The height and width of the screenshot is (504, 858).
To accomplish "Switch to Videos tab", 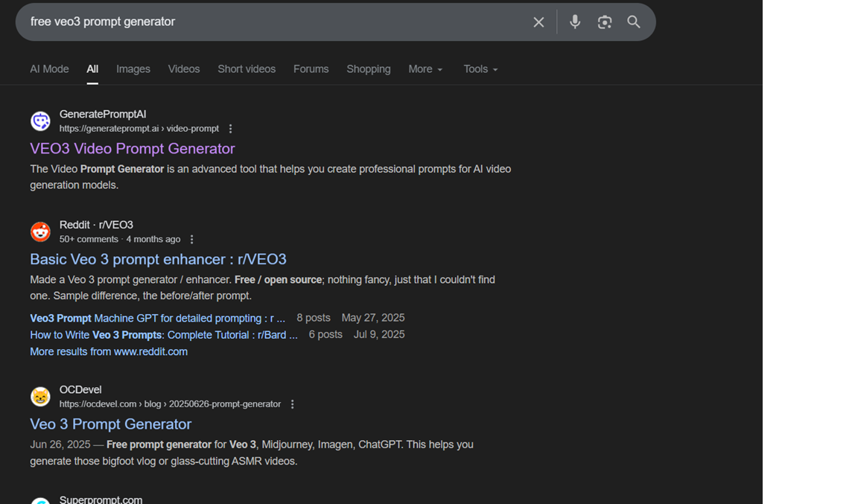I will (x=184, y=69).
